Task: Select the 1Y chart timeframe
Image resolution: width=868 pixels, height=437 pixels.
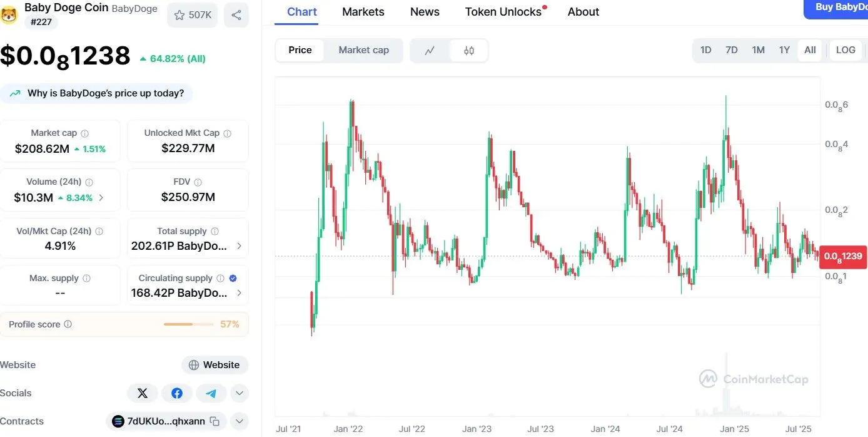Action: point(784,50)
